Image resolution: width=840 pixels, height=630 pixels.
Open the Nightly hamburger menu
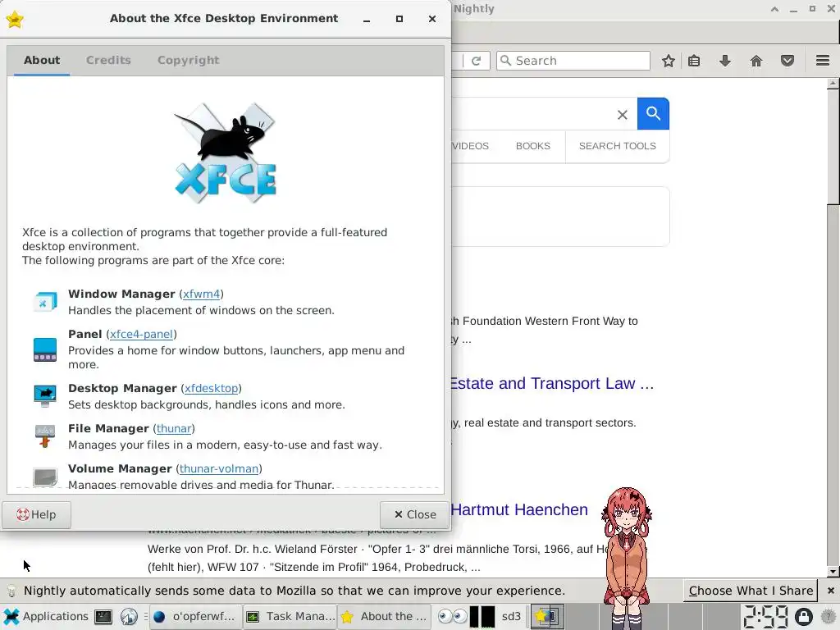click(823, 61)
